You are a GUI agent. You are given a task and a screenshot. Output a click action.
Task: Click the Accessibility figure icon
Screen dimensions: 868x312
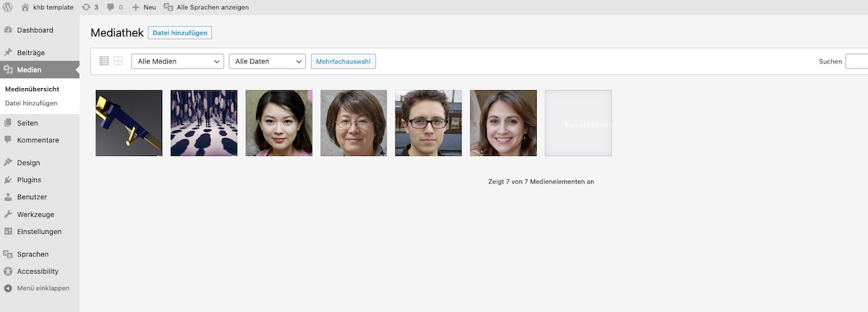[8, 272]
